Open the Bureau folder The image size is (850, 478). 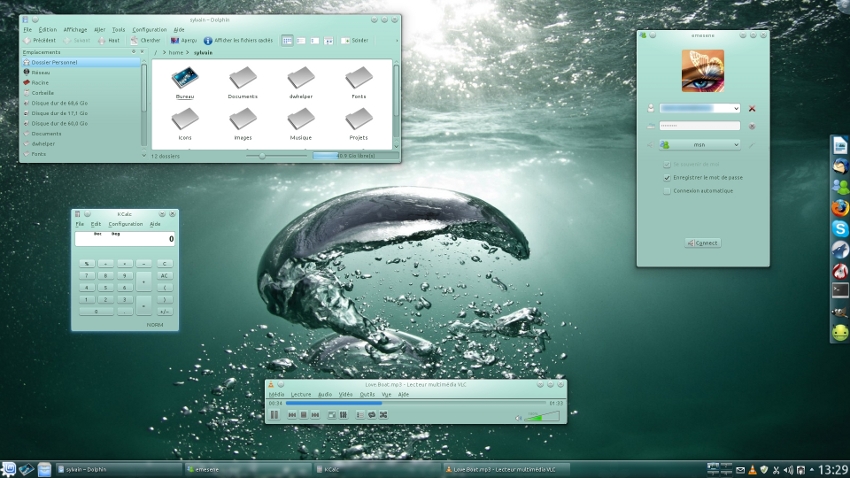(185, 83)
